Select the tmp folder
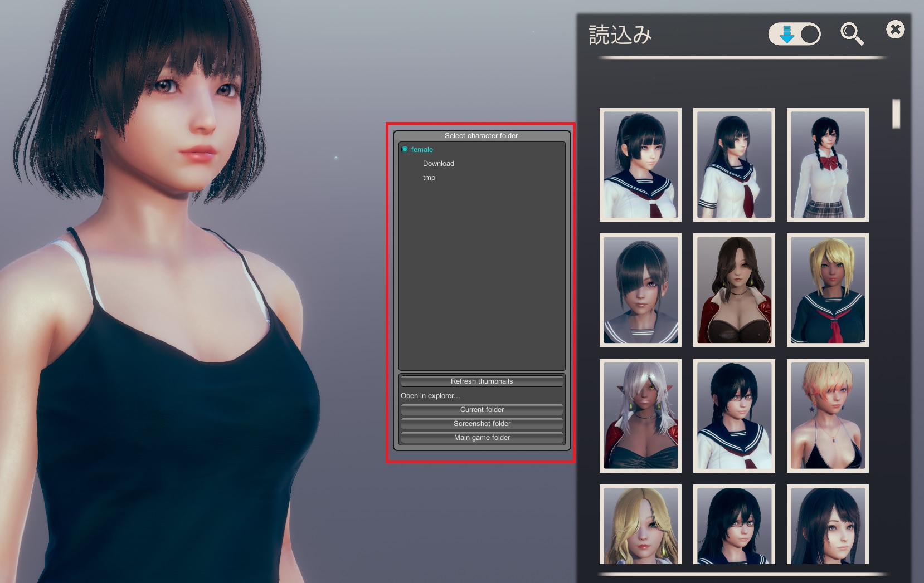The image size is (924, 583). tap(429, 178)
